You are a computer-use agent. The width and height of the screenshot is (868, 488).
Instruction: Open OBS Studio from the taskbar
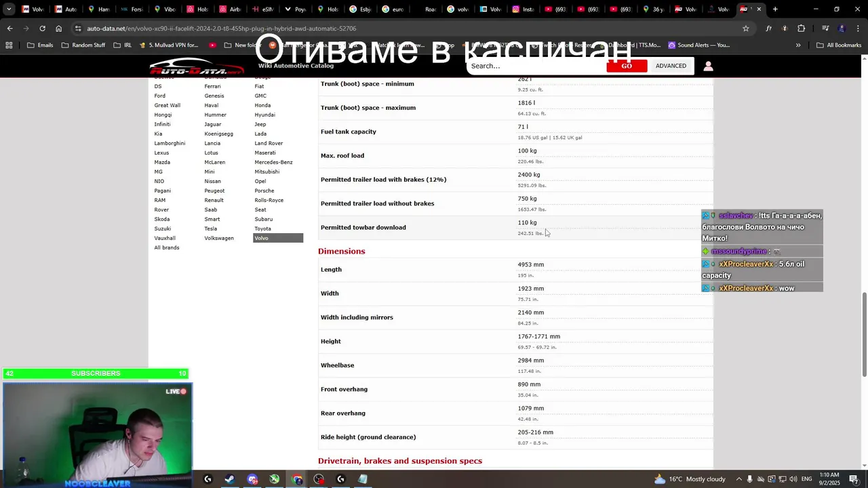tap(319, 479)
